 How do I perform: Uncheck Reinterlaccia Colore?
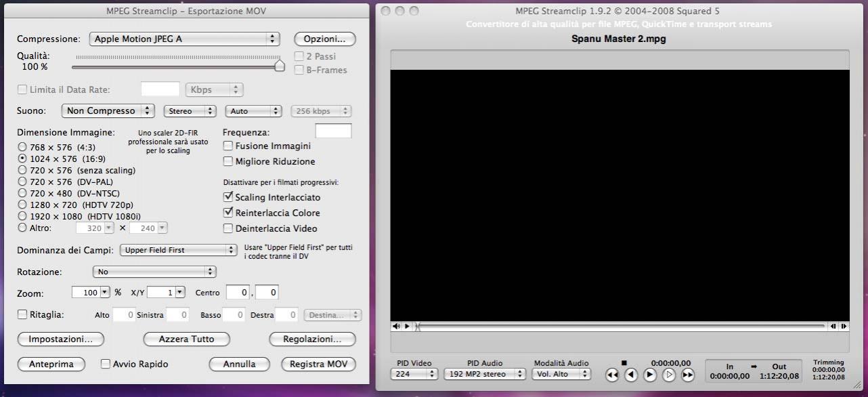[228, 213]
